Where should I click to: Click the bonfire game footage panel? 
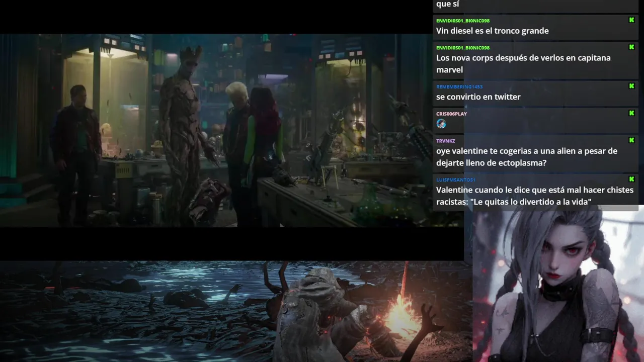(236, 311)
